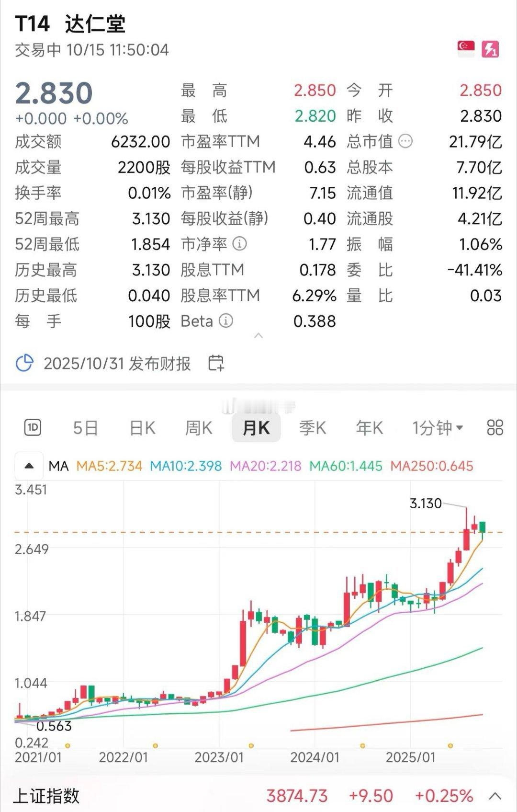The width and height of the screenshot is (517, 812).
Task: Tap the 股息率TTM value 6.29%
Action: [315, 295]
